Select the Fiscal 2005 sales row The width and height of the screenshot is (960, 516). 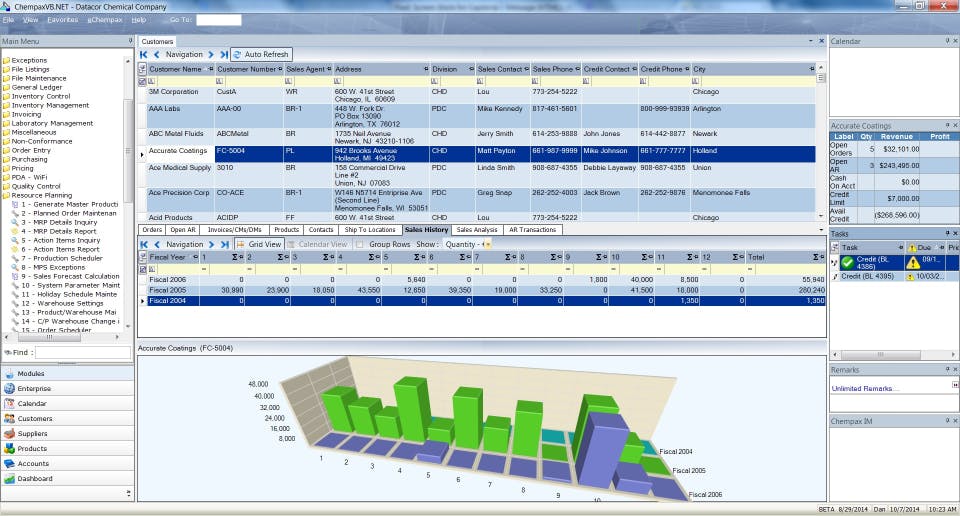(483, 290)
